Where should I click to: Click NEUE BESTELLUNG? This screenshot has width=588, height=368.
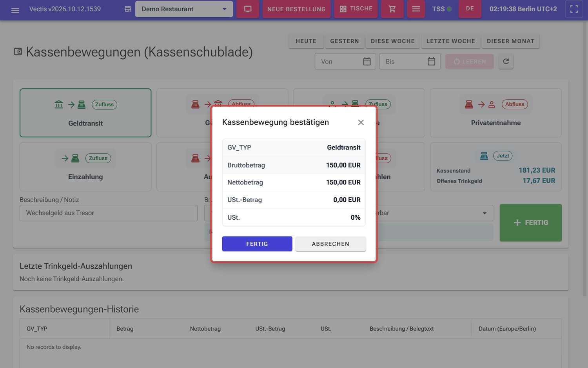coord(296,9)
